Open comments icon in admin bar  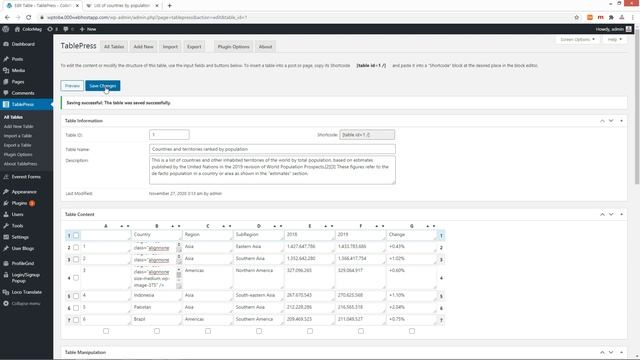pos(65,29)
